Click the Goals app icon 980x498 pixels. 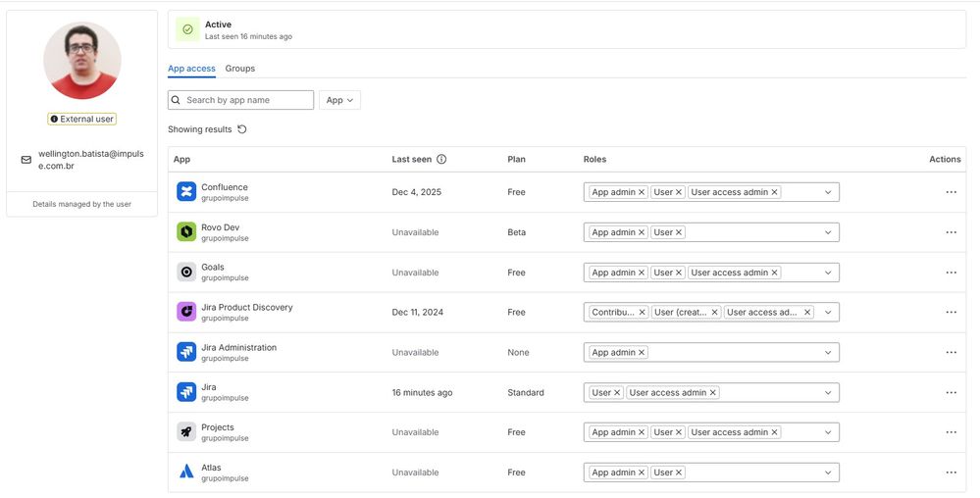[186, 272]
